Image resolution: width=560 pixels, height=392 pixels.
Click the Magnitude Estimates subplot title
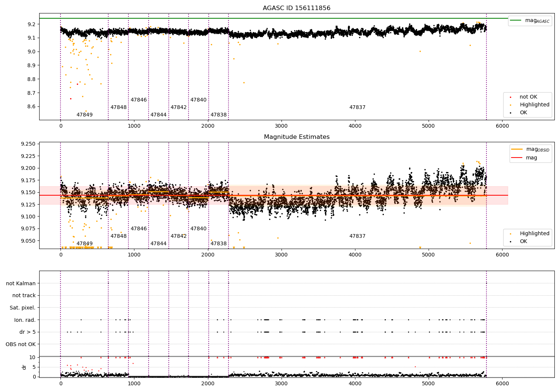coord(296,137)
